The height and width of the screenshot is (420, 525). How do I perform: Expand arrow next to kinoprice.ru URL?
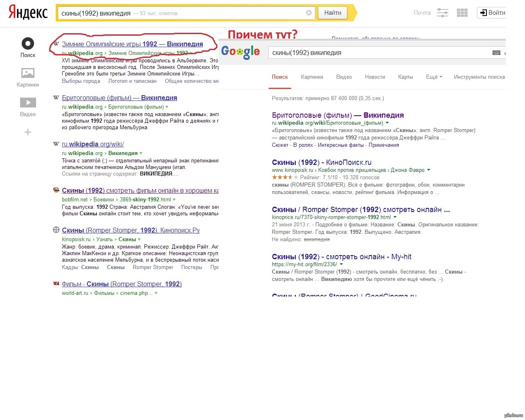395,217
